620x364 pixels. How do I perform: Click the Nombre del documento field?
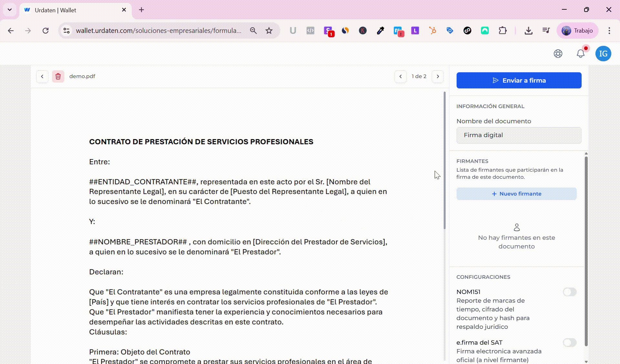(519, 135)
